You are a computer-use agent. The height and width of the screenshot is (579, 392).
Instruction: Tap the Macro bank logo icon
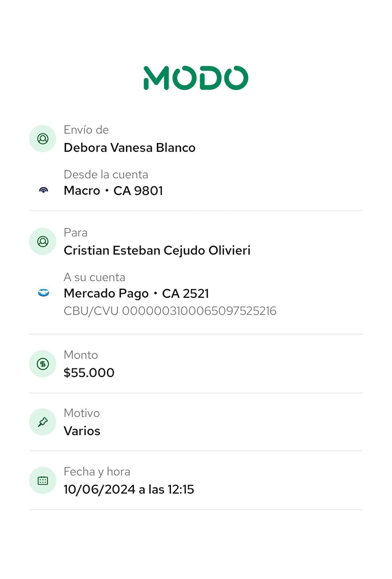(44, 190)
